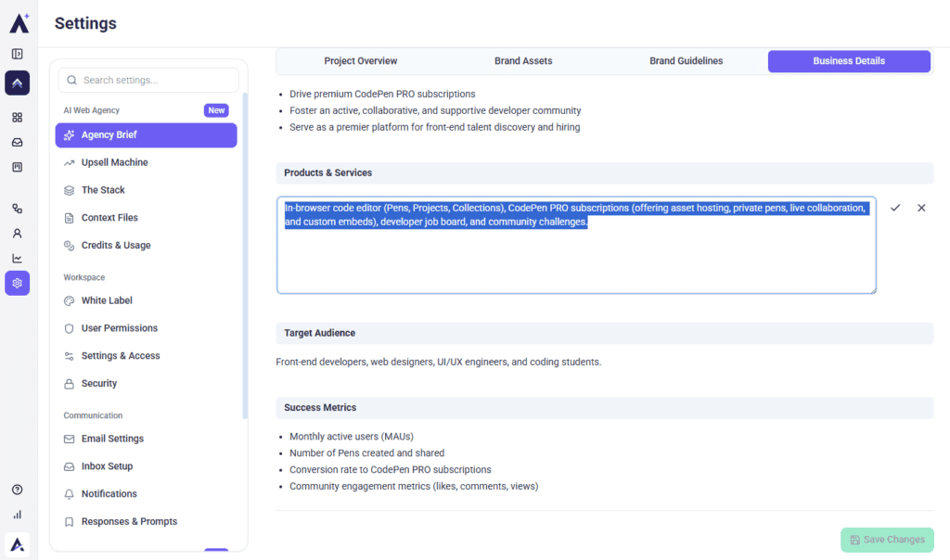
Task: Click the bottom account logo icon
Action: point(17,545)
